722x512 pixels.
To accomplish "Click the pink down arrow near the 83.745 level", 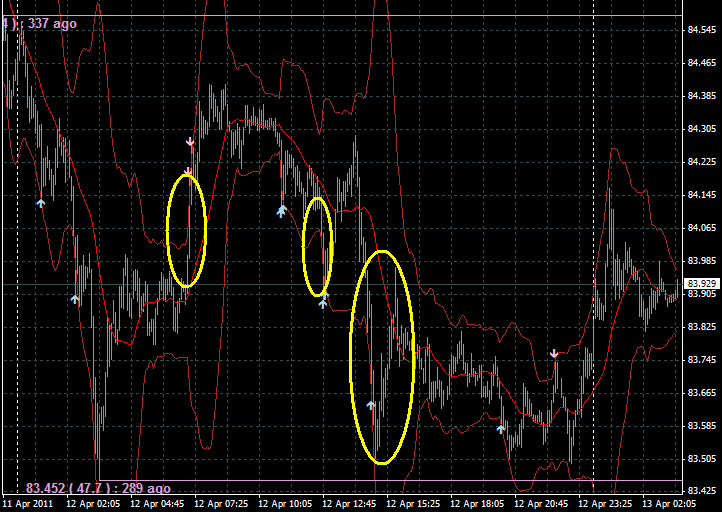I will (554, 354).
